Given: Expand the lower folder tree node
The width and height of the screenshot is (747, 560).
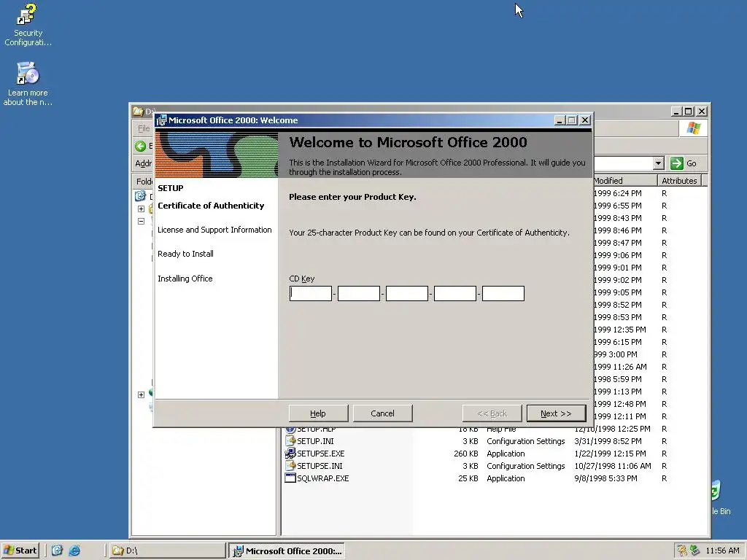Looking at the screenshot, I should (141, 394).
